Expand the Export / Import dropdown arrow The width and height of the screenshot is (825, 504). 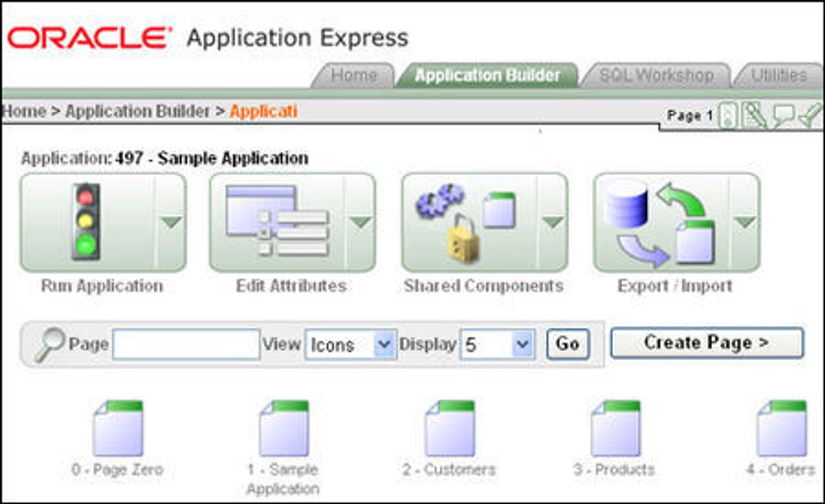coord(745,222)
